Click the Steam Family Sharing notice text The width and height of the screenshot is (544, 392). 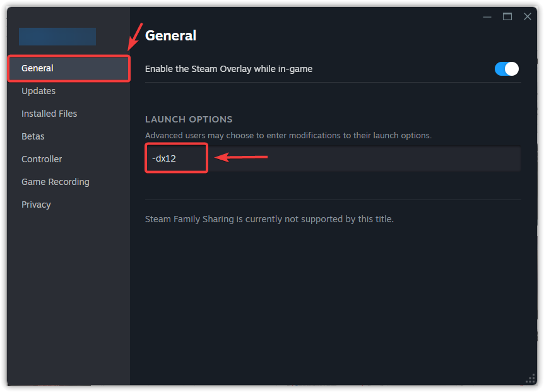pos(268,219)
